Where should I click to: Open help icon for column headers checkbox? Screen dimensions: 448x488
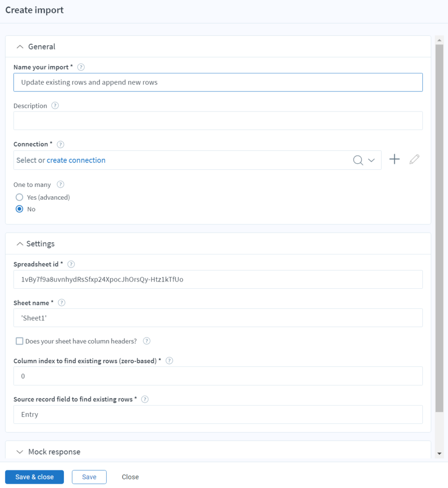147,341
